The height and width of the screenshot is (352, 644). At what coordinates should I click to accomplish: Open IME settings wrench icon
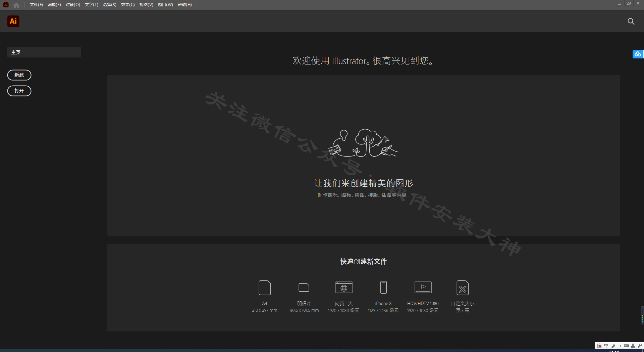pos(639,346)
